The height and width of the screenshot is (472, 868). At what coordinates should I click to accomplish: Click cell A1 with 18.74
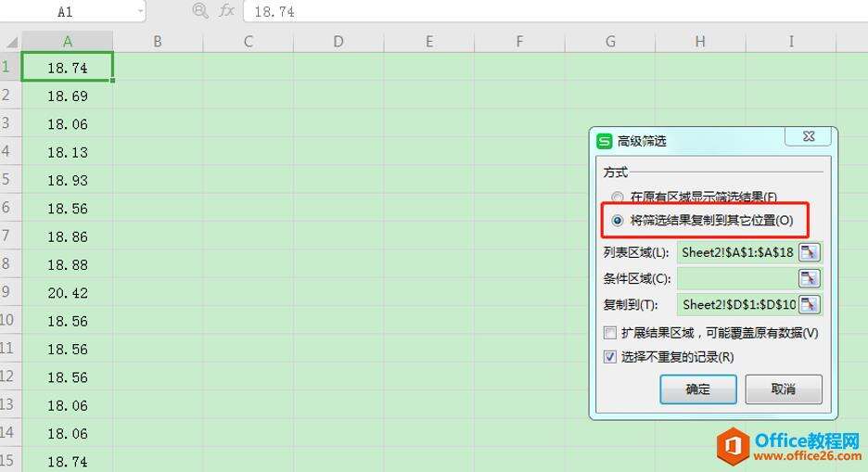(x=68, y=67)
